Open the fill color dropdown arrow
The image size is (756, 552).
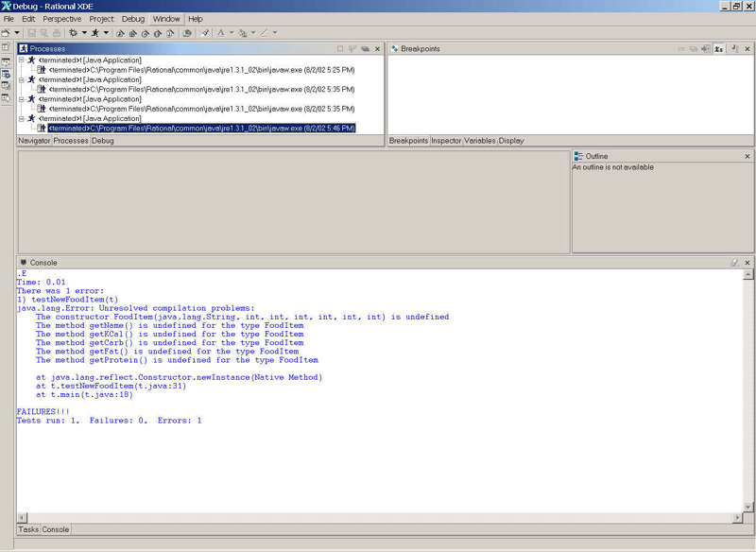pos(253,33)
